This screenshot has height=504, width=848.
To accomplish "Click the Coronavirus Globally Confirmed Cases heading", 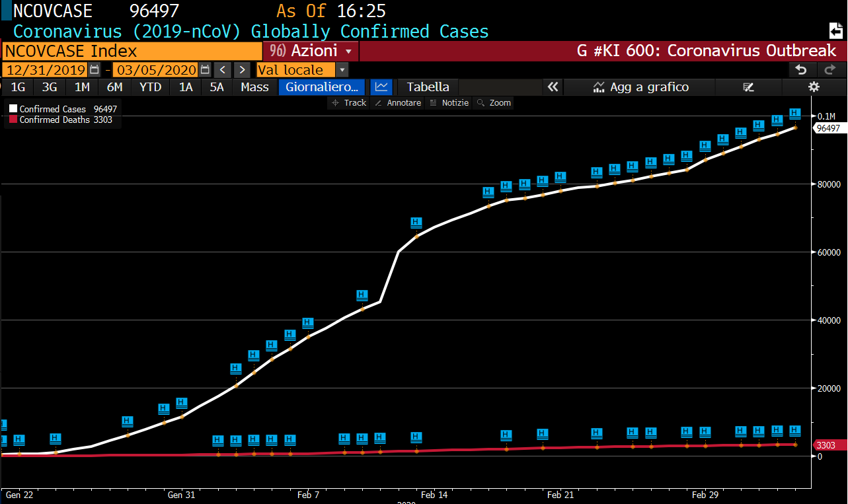I will coord(251,31).
